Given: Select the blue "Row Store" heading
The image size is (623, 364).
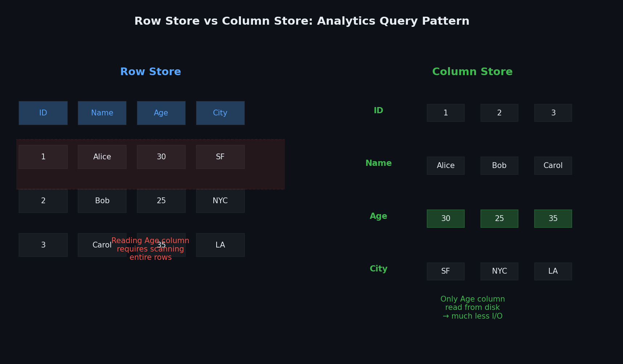Looking at the screenshot, I should 151,72.
